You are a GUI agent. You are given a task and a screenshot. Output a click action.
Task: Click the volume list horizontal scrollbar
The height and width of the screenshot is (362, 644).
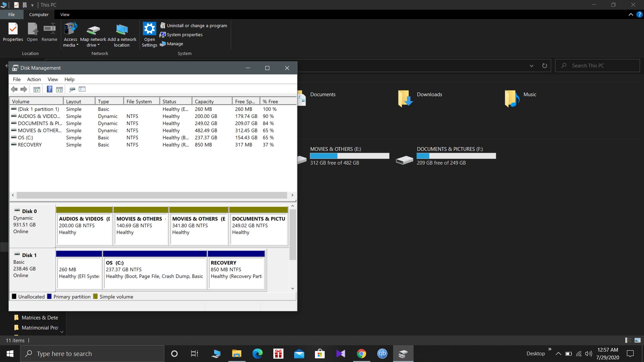pyautogui.click(x=152, y=195)
